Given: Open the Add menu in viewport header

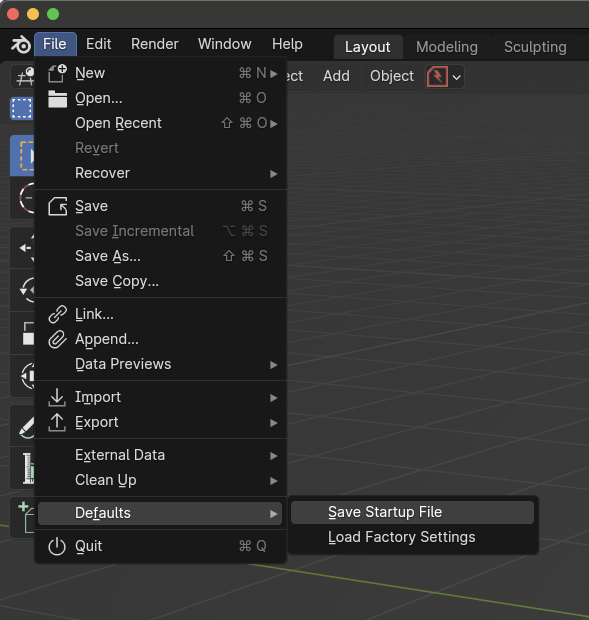Looking at the screenshot, I should coord(336,76).
